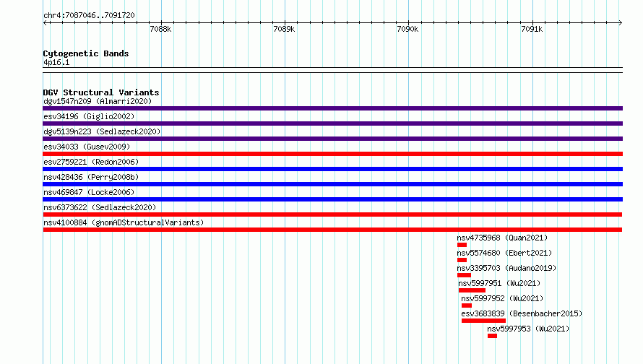Open the nsv469847 (Locke2006) label
This screenshot has width=643, height=364.
(x=89, y=192)
